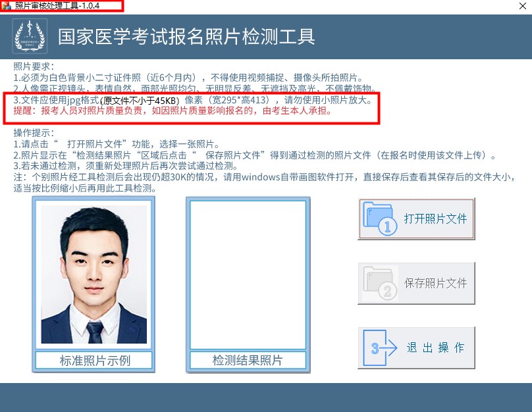Click the application icon in the title bar
532x412 pixels.
(7, 7)
